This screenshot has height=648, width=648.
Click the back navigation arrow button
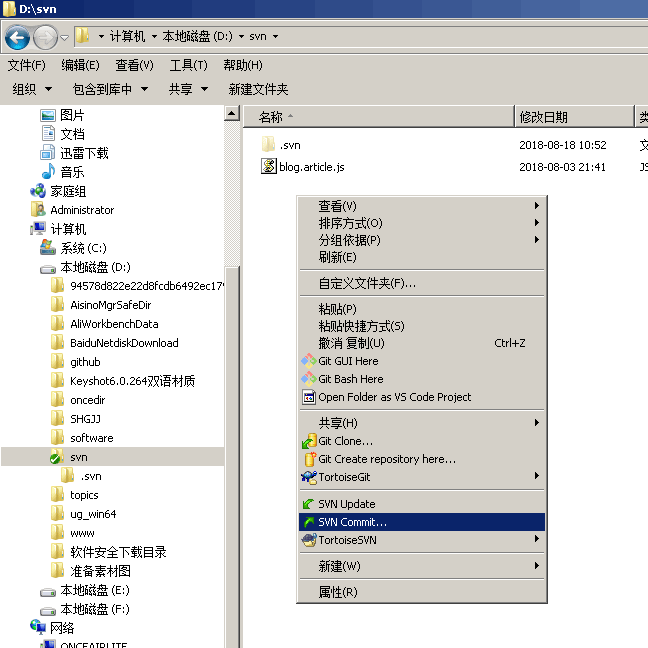[x=17, y=38]
